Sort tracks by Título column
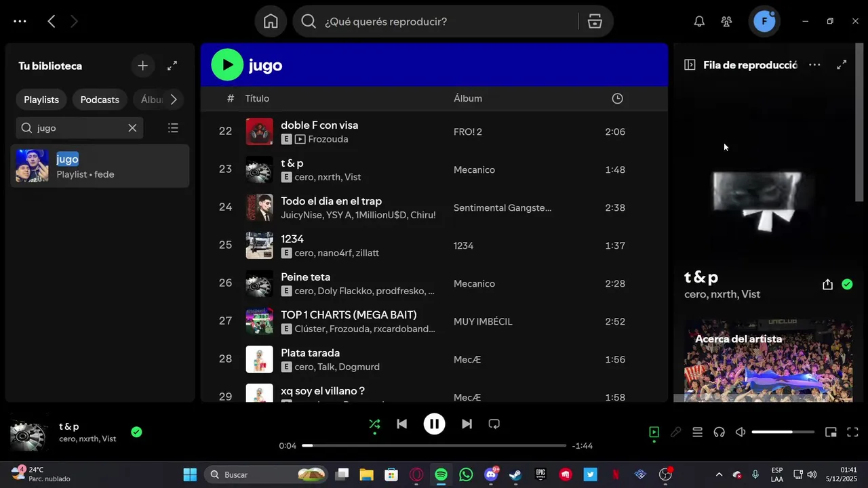868x488 pixels. [257, 98]
